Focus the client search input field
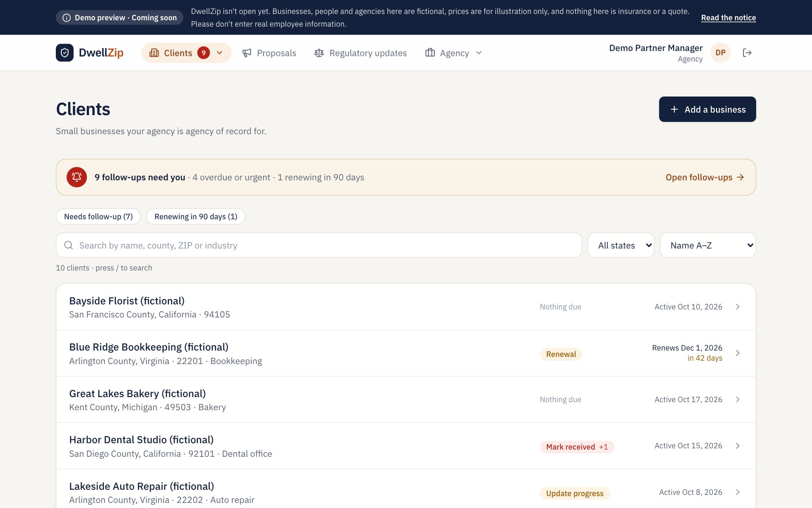Image resolution: width=812 pixels, height=508 pixels. tap(319, 245)
